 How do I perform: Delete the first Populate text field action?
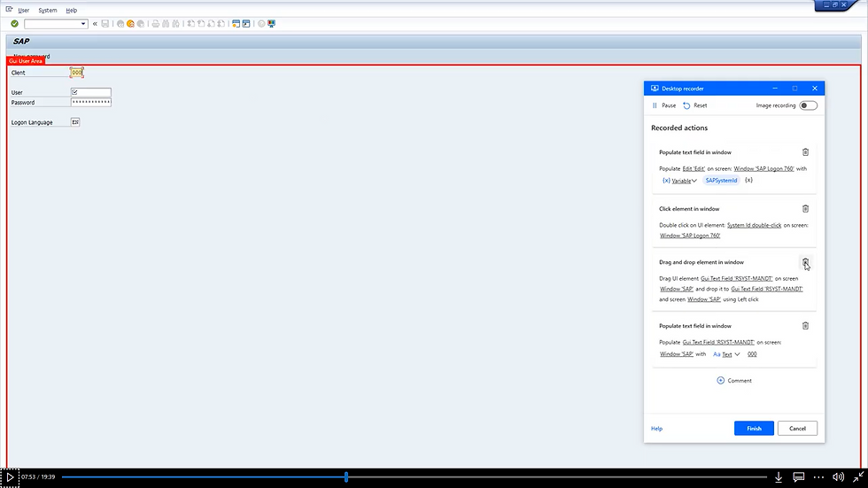tap(805, 152)
